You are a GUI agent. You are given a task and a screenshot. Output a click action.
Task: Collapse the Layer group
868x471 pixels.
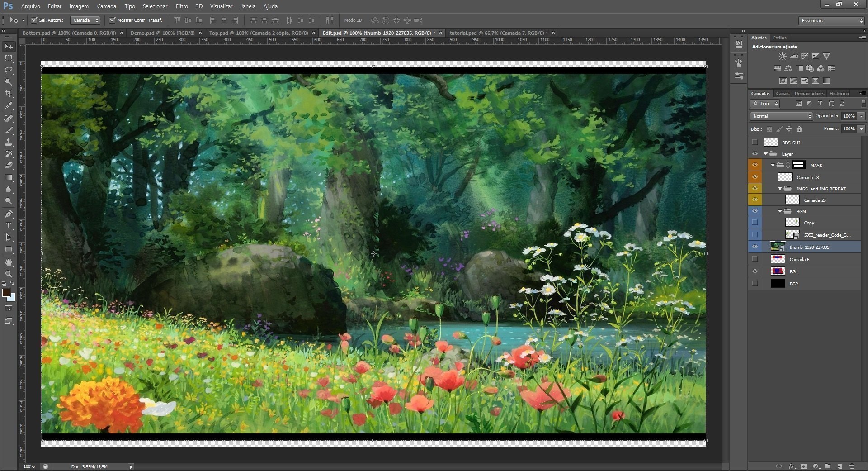766,154
